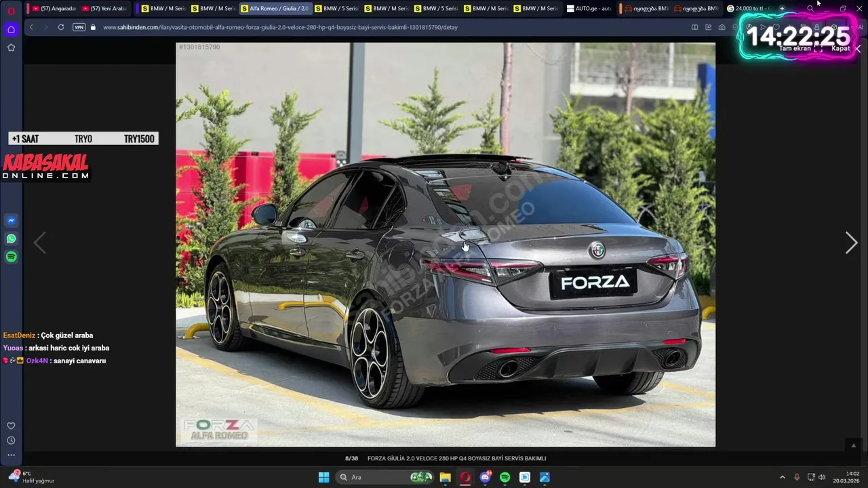This screenshot has width=868, height=488.
Task: Open sidebar three-dots setup menu
Action: pos(11,455)
